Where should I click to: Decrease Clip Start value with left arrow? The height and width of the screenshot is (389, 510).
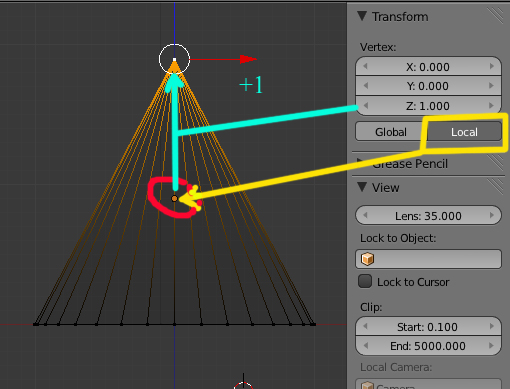(x=365, y=326)
